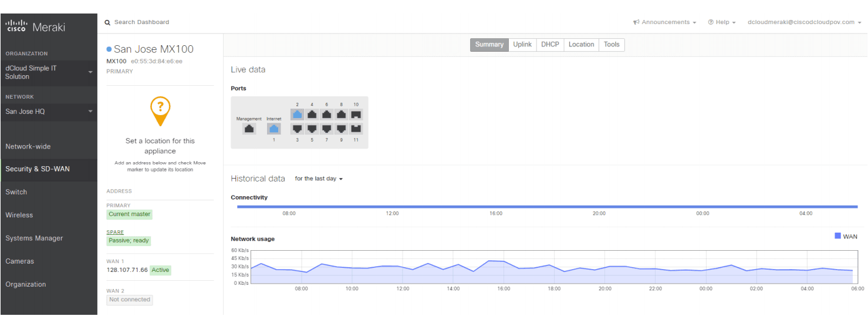This screenshot has height=316, width=868.
Task: Click the San Jose MX100 device title
Action: pos(154,49)
